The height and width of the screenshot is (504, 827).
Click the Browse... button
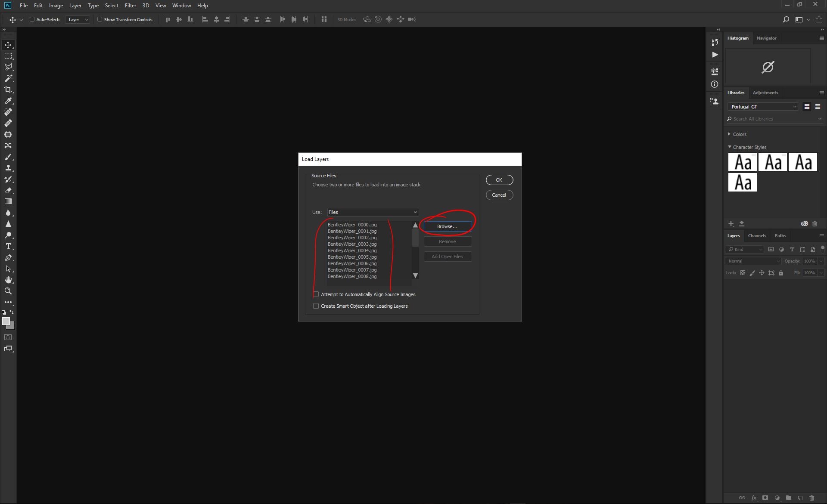[448, 226]
